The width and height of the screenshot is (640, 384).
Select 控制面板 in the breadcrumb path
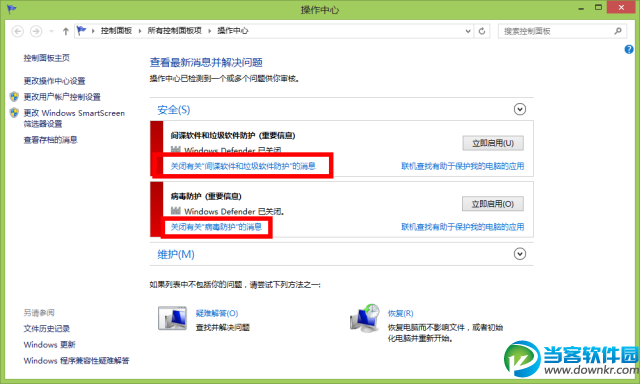(x=116, y=31)
